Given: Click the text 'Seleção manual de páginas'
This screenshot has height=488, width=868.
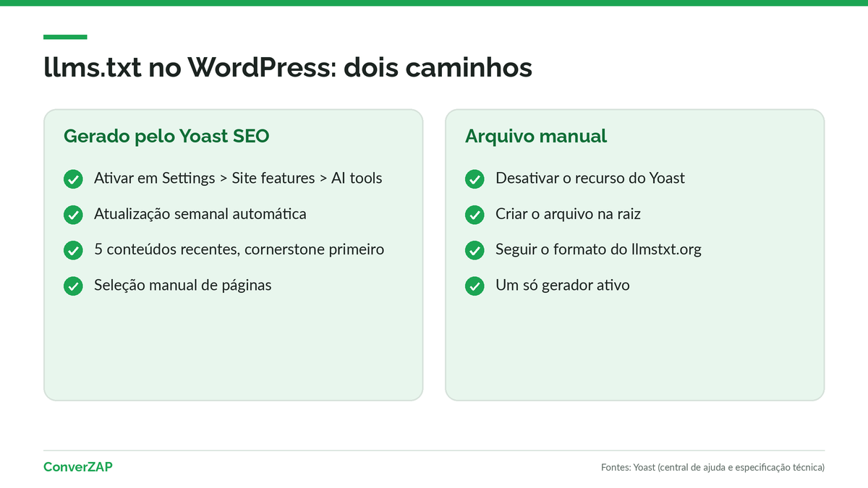Looking at the screenshot, I should [183, 286].
